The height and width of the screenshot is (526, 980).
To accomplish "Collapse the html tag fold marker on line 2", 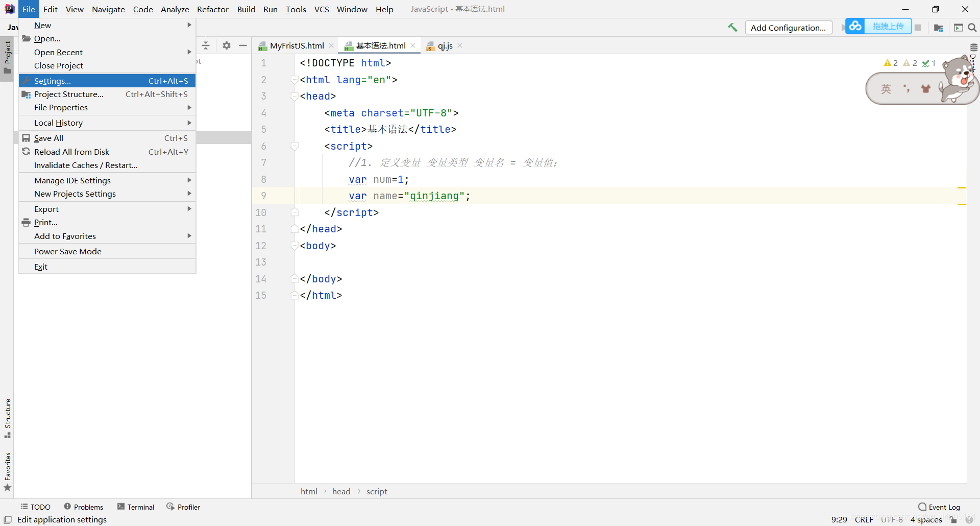I will (294, 80).
